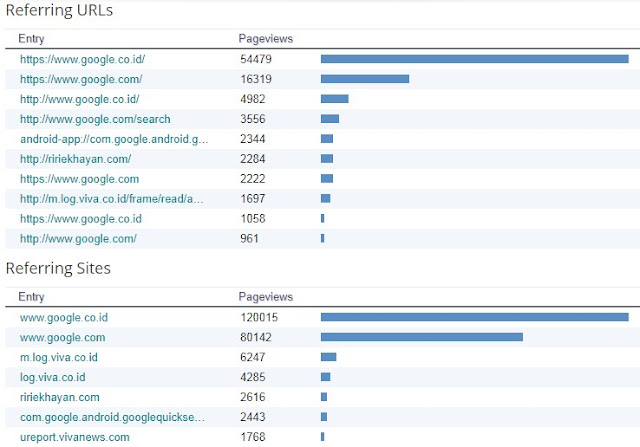Visit the ririekhayan.com referring site
Viewport: 640px width, 447px height.
(x=60, y=398)
